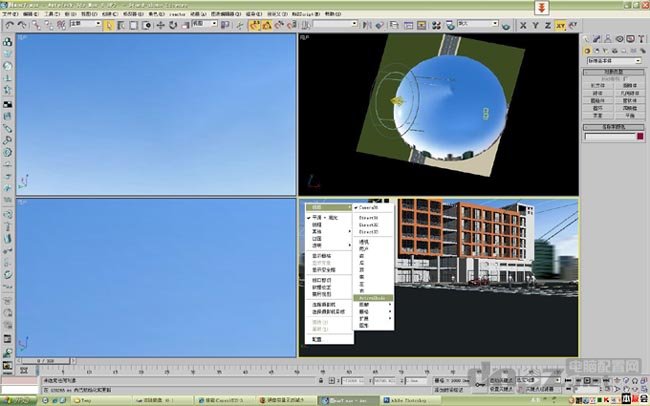The image size is (650, 406).
Task: Toggle the Y axis constraint button
Action: pos(534,25)
